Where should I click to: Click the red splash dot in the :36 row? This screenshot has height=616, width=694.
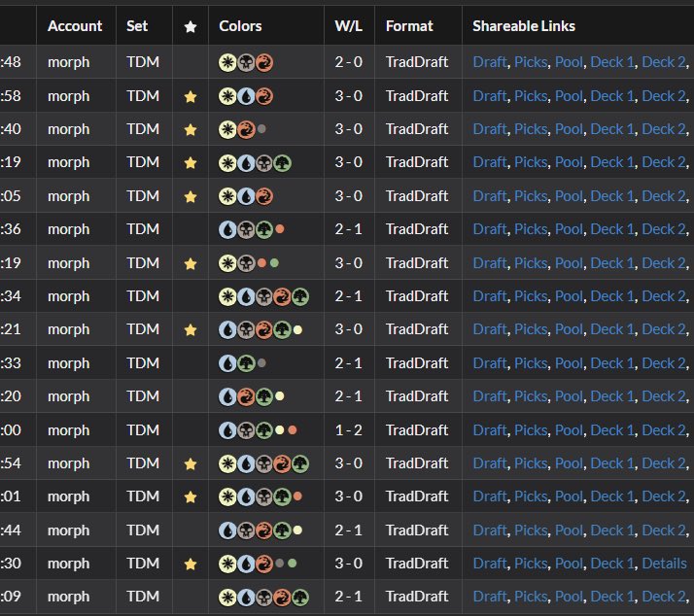point(280,228)
